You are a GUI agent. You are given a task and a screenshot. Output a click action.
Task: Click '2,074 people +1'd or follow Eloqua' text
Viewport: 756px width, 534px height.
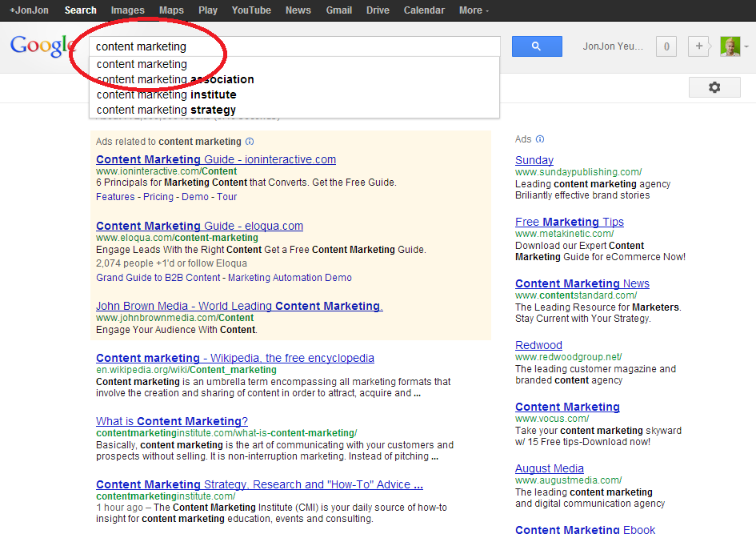[x=171, y=263]
